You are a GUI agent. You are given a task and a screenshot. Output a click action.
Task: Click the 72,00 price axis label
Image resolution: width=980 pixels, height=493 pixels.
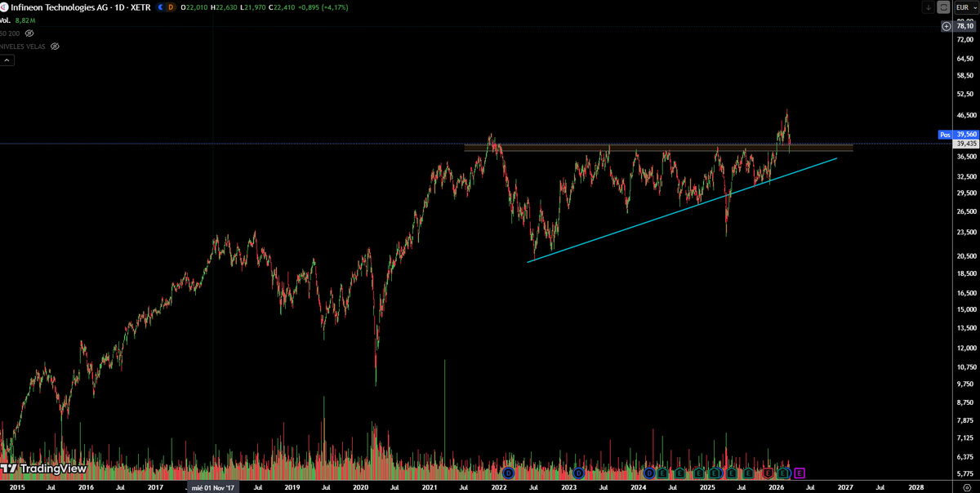[x=965, y=38]
